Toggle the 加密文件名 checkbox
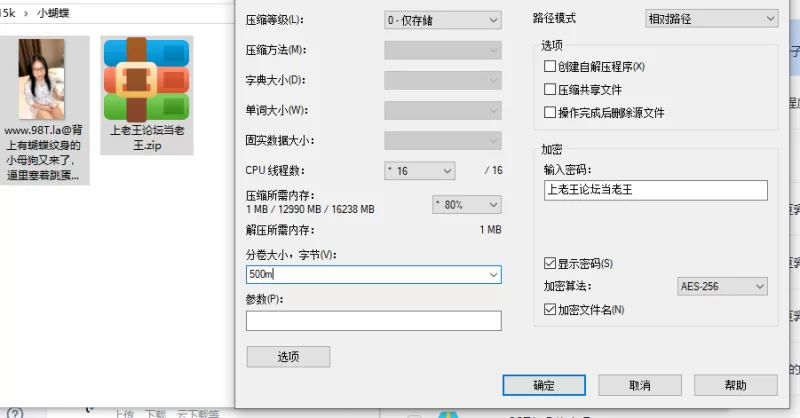Screen dimensions: 800x418 (x=549, y=310)
